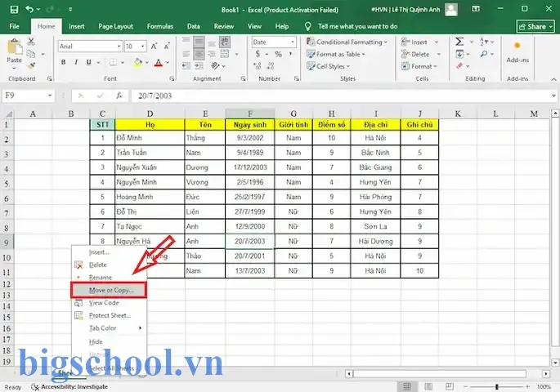This screenshot has width=560, height=392.
Task: Increase font size with larger A
Action: 154,46
